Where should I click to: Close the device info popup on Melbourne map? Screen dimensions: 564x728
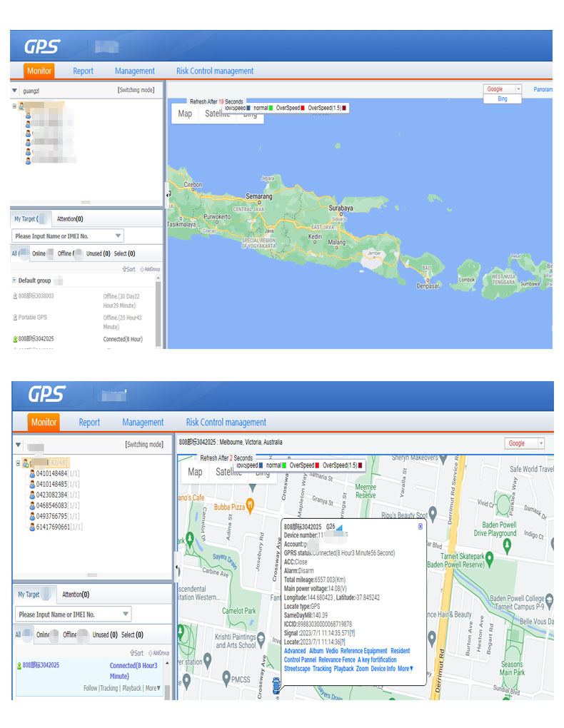click(x=420, y=526)
